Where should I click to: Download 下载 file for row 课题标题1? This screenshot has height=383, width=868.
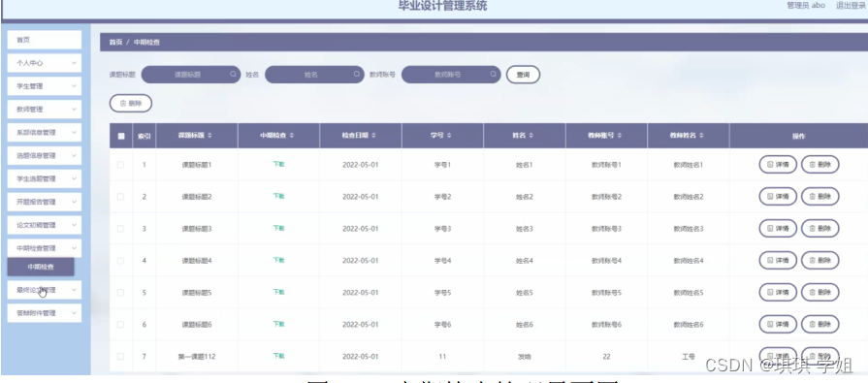pos(278,164)
